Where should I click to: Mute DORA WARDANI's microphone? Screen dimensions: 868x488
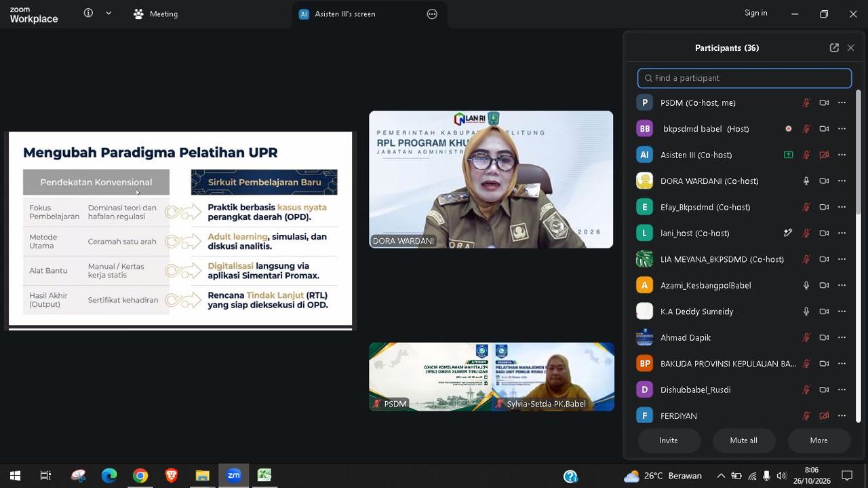(x=806, y=181)
